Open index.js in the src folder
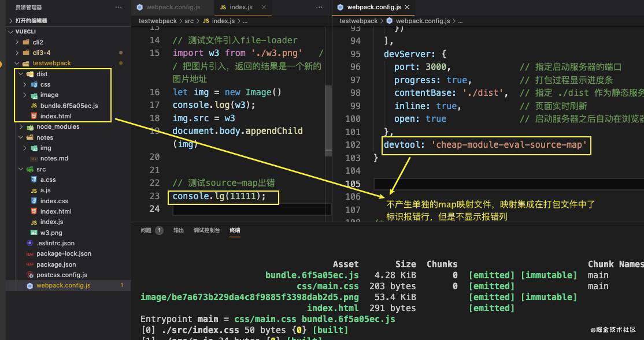644x340 pixels. (52, 222)
